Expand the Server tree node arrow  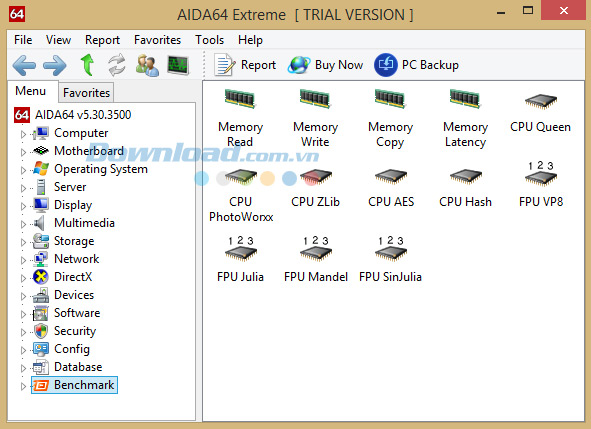[x=23, y=188]
